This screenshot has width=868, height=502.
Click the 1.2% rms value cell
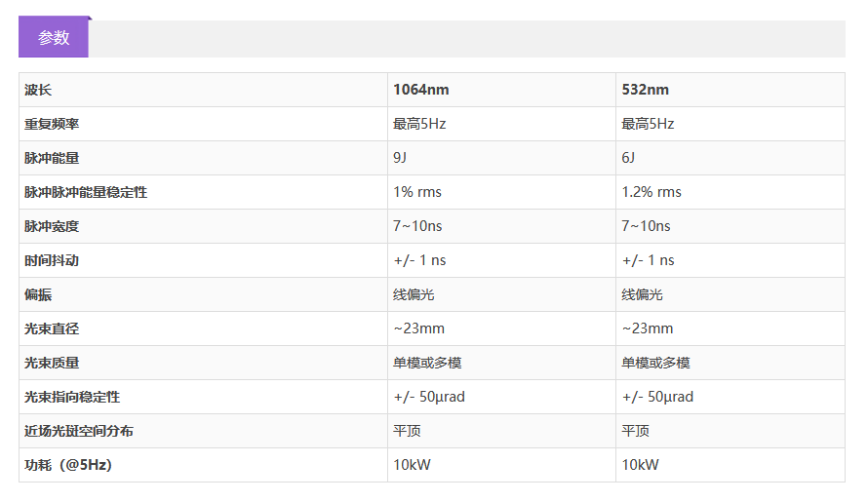click(x=651, y=192)
